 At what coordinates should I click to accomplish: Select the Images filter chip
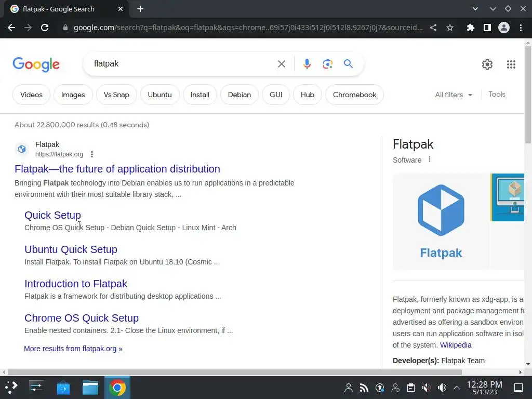73,95
